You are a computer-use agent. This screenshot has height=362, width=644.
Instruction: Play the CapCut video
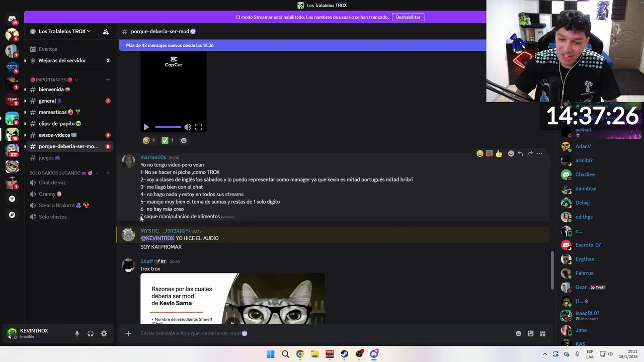146,127
